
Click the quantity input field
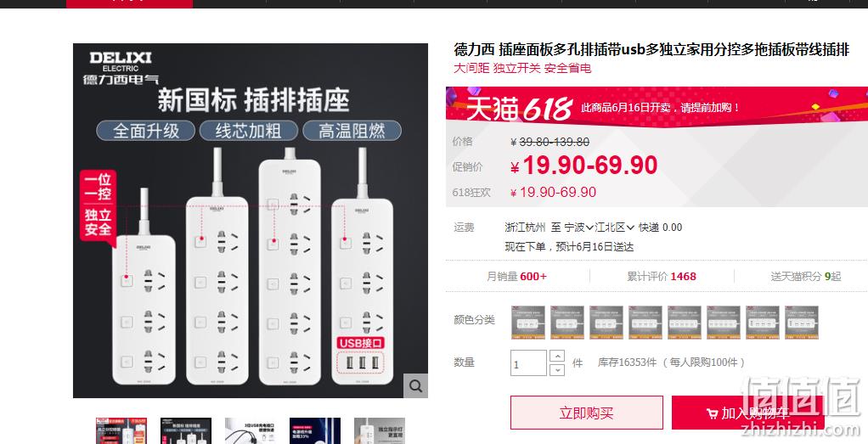pyautogui.click(x=528, y=363)
